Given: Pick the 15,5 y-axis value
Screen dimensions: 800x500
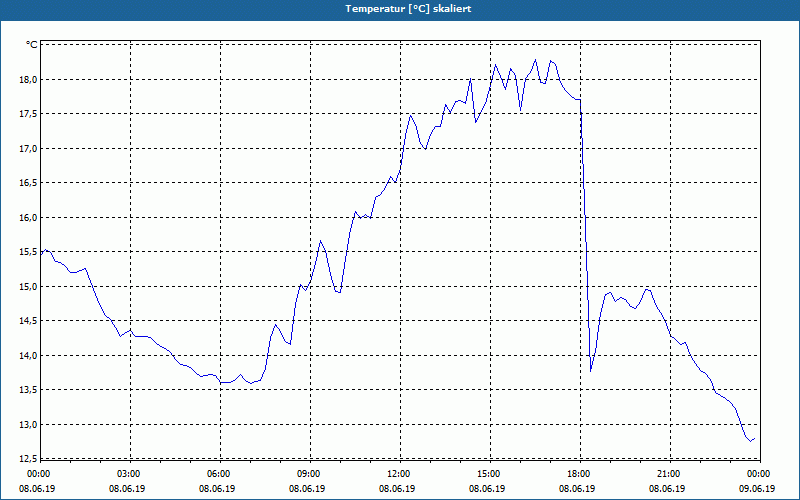Looking at the screenshot, I should 29,252.
